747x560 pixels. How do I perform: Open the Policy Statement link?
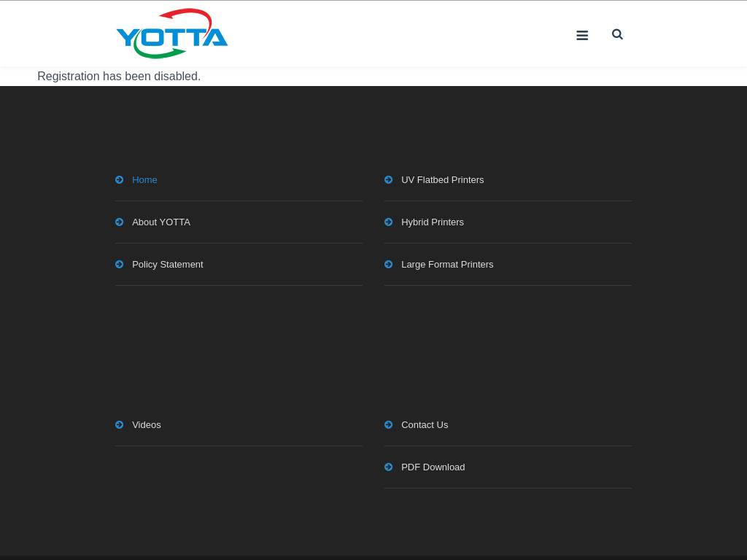coord(168,265)
